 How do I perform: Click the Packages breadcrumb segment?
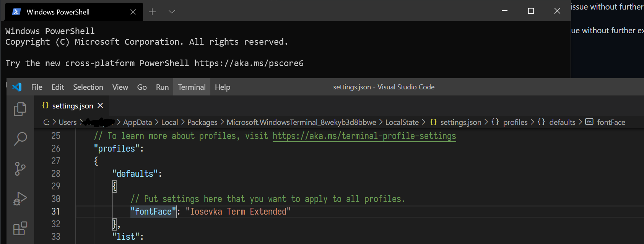click(x=202, y=122)
